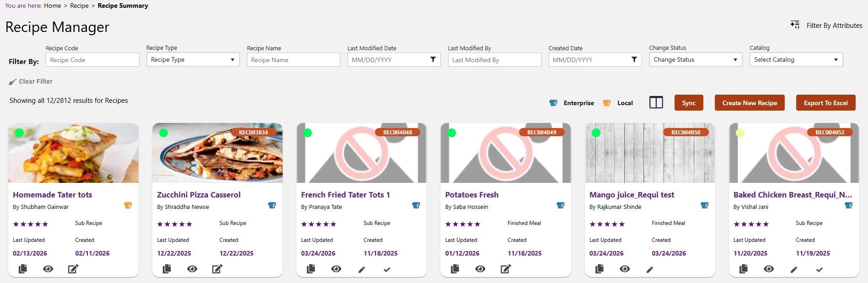Show Baked Chicken Breast details eye icon
The width and height of the screenshot is (868, 283).
click(769, 269)
